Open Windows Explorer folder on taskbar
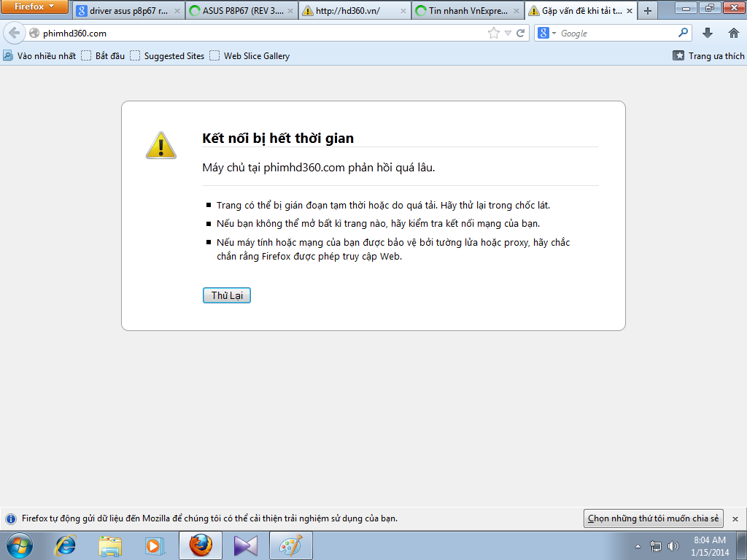Viewport: 747px width, 560px height. [x=110, y=546]
